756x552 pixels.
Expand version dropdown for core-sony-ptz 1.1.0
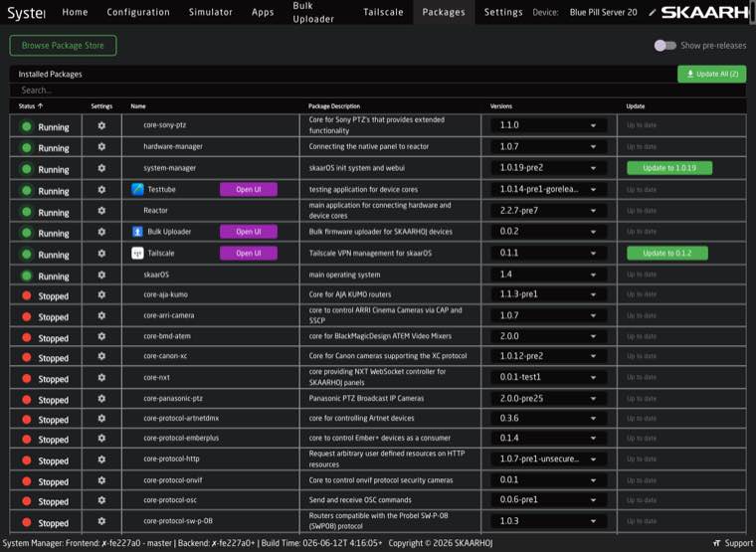click(548, 125)
